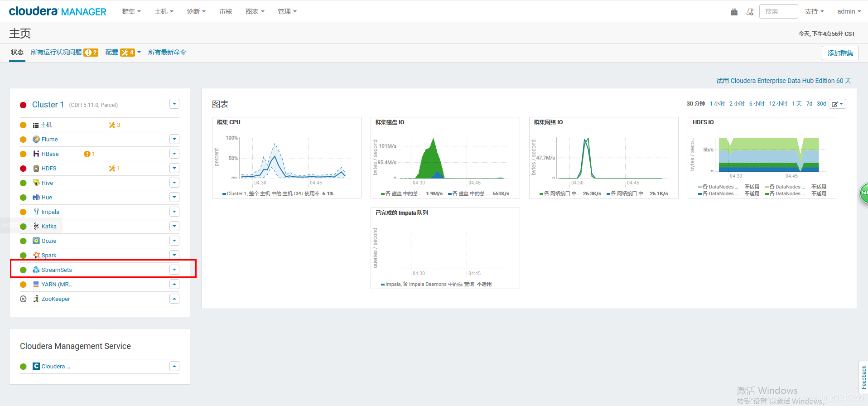Open the Hive actions dropdown arrow

(174, 183)
